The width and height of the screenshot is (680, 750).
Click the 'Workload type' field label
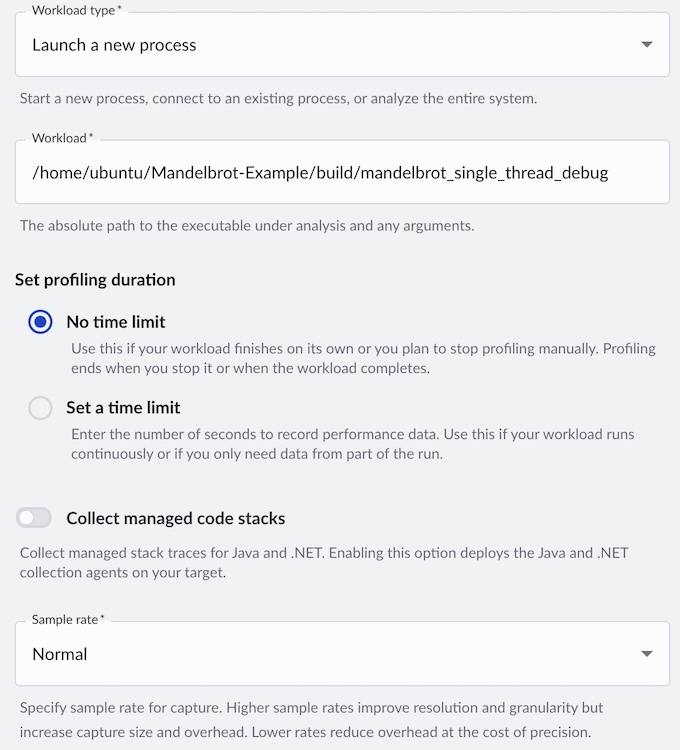(x=75, y=10)
